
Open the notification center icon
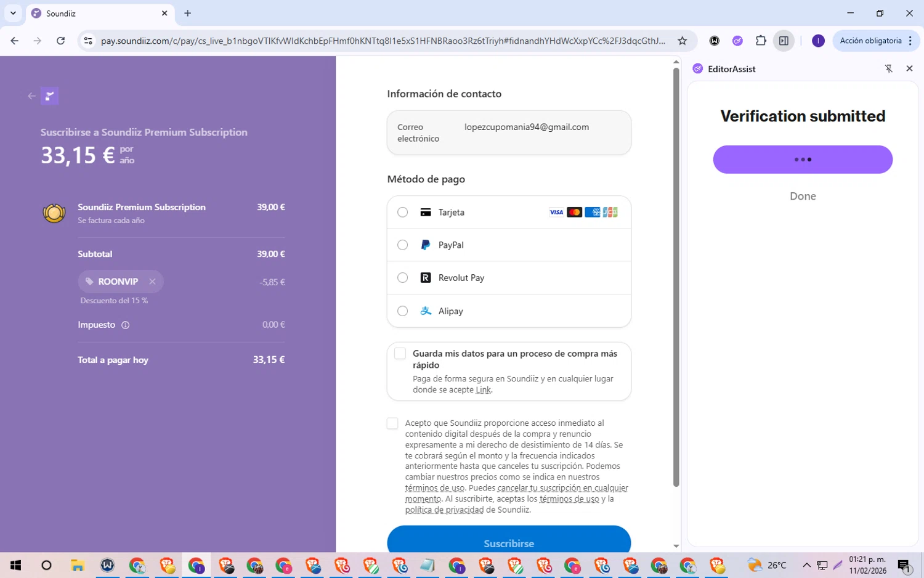tap(904, 565)
